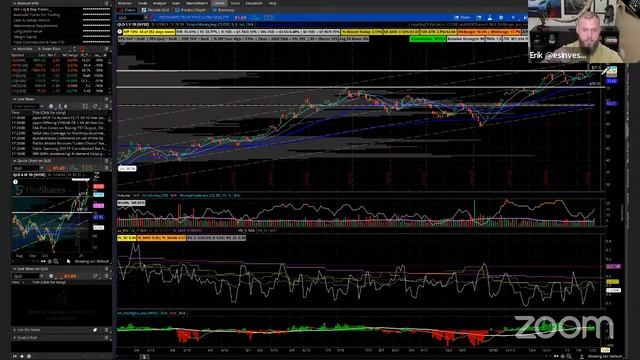
Task: Click the Live News refresh icon
Action: click(x=95, y=106)
